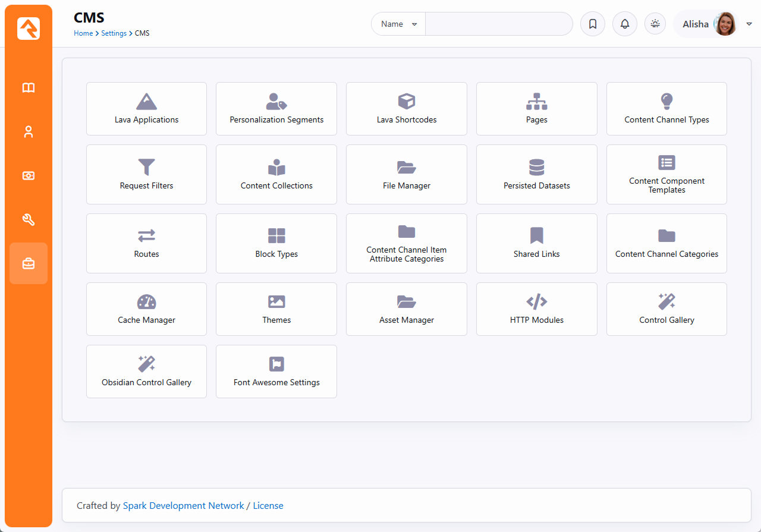The height and width of the screenshot is (532, 761).
Task: Toggle the light/dark theme icon
Action: tap(655, 24)
